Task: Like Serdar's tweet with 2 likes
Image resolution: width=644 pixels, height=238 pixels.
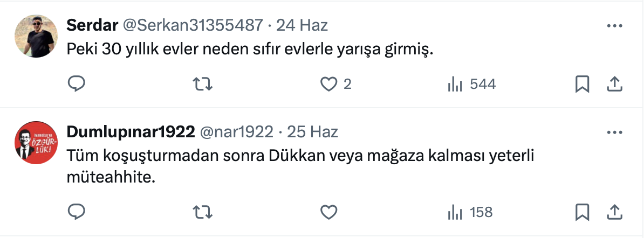Action: [328, 84]
